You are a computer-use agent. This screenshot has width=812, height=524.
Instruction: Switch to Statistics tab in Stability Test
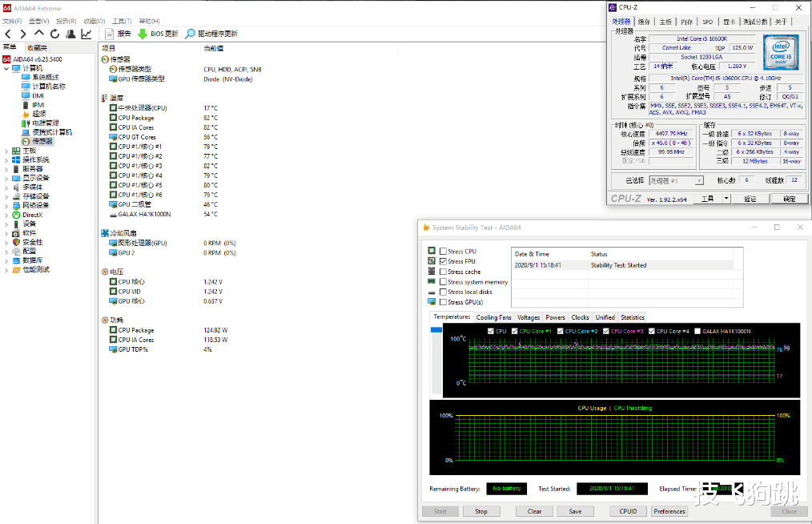pos(633,317)
